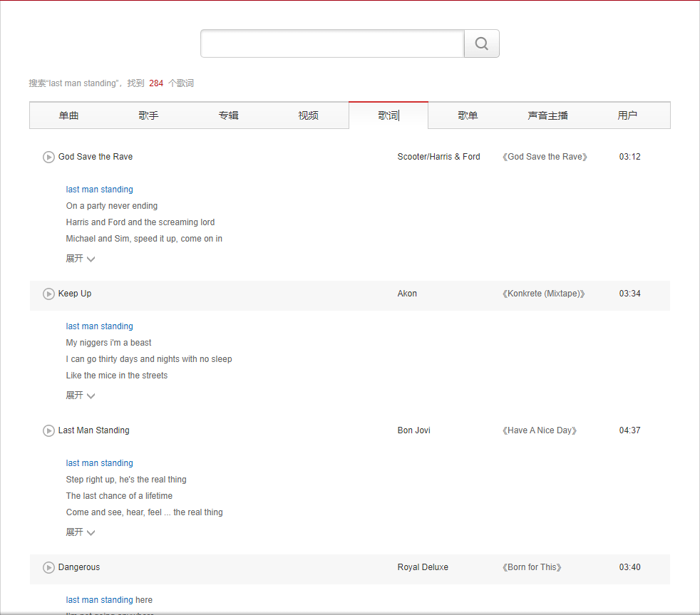Switch to the 声音主播 tab
The width and height of the screenshot is (700, 615).
[x=548, y=115]
